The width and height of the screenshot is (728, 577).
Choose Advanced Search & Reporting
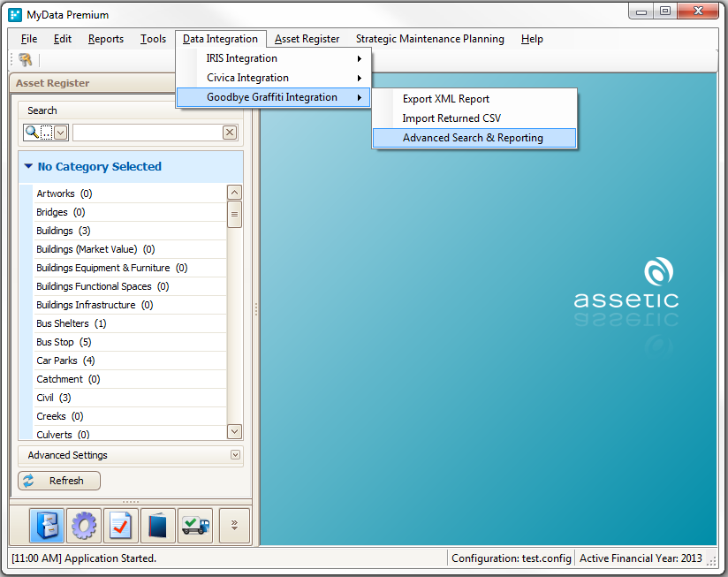(474, 138)
